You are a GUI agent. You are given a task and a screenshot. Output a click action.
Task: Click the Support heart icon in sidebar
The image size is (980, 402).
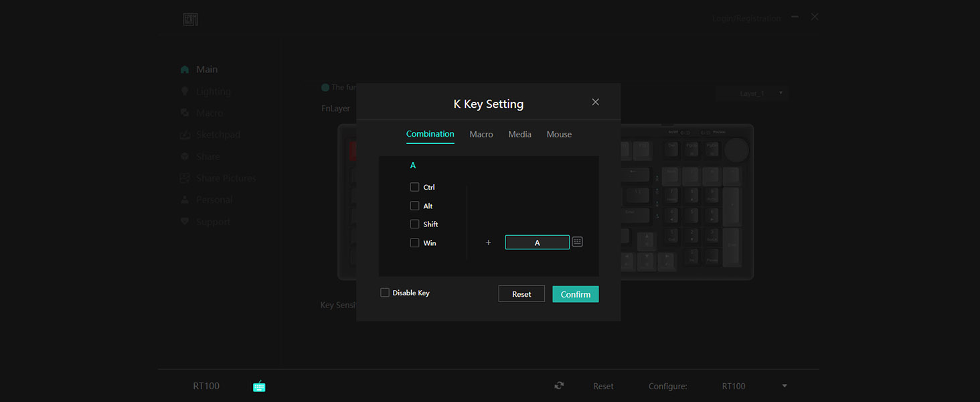[x=185, y=222]
